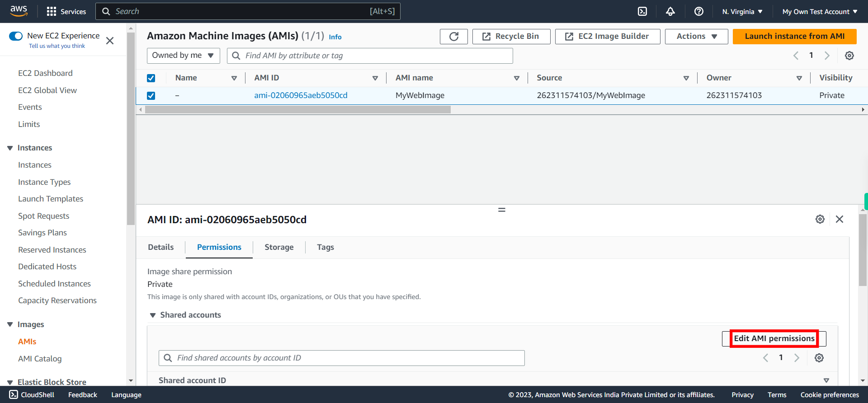The image size is (868, 403).
Task: Open the Recycle Bin
Action: [x=511, y=36]
